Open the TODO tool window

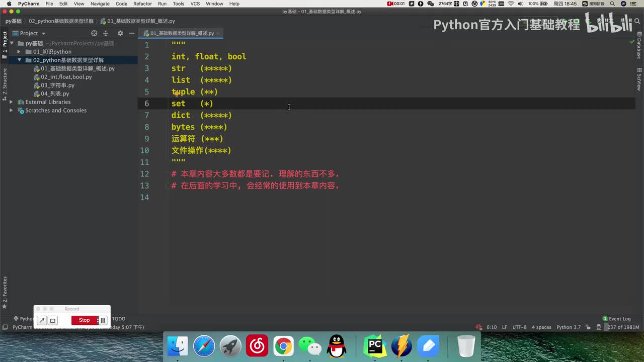118,319
